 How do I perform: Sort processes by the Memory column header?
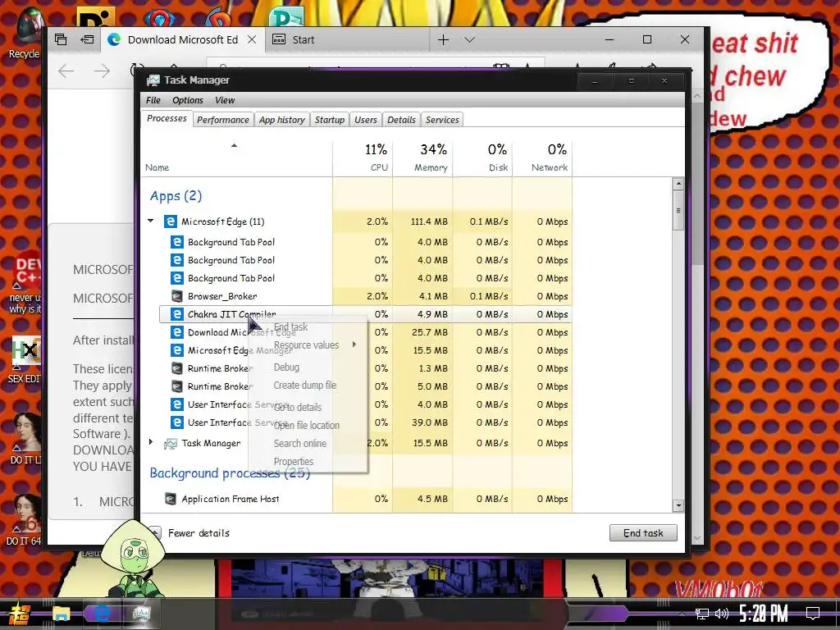pyautogui.click(x=422, y=157)
